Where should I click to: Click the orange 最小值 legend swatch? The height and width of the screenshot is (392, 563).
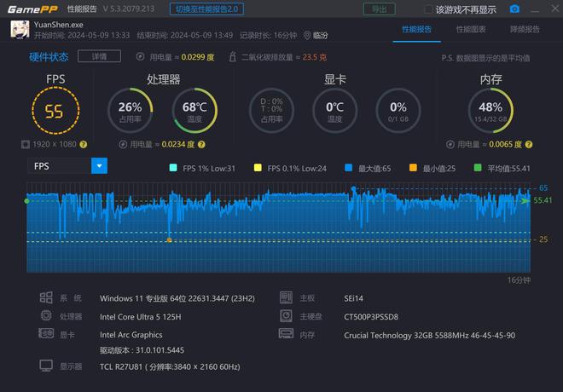[x=413, y=168]
